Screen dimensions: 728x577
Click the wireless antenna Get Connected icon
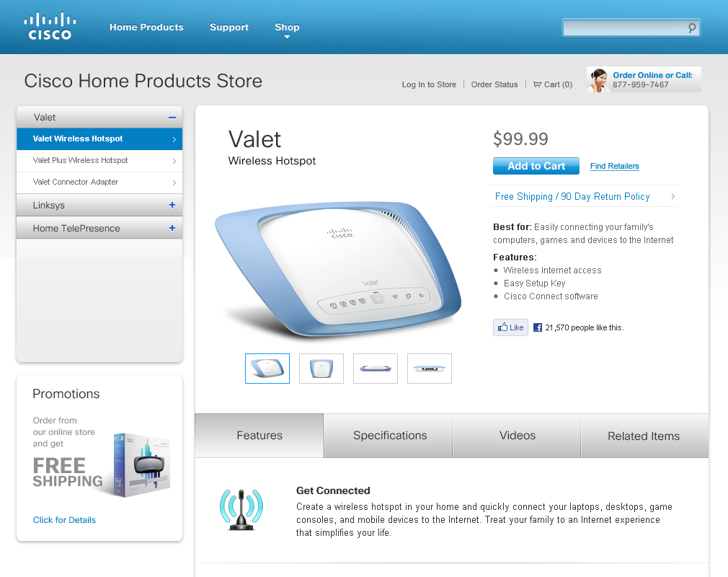coord(241,510)
